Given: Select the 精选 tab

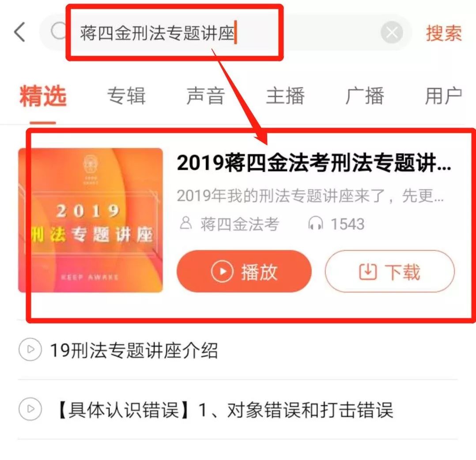Looking at the screenshot, I should click(43, 96).
